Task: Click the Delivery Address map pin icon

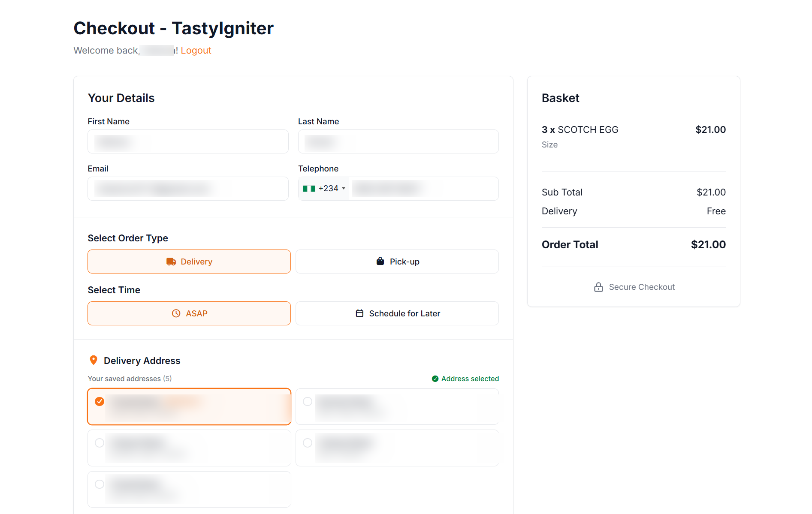Action: [94, 361]
